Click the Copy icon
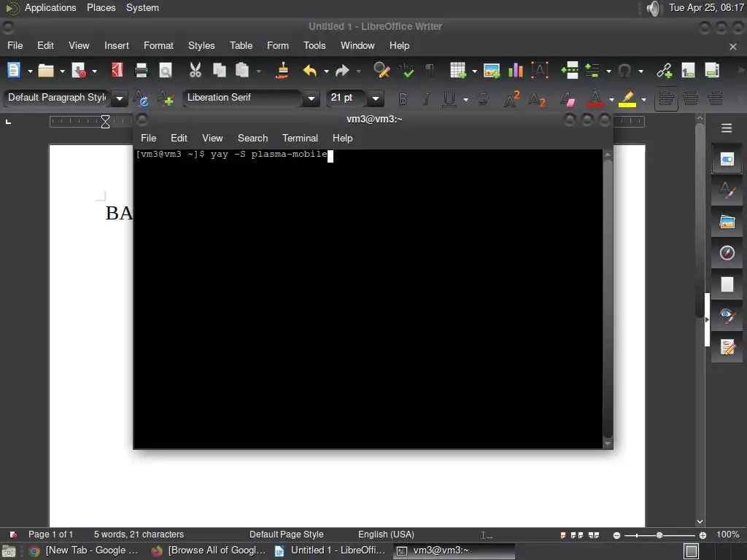This screenshot has height=560, width=747. 219,71
